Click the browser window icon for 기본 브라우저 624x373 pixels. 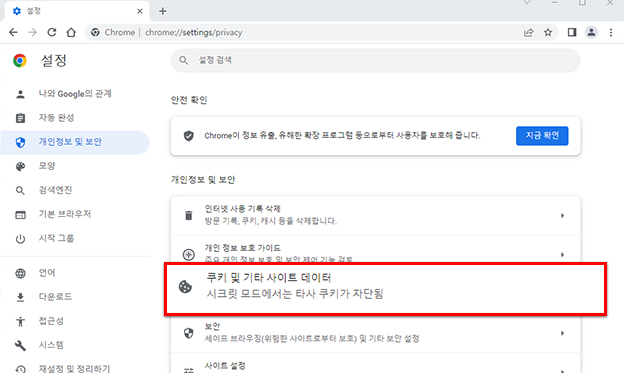(x=20, y=215)
